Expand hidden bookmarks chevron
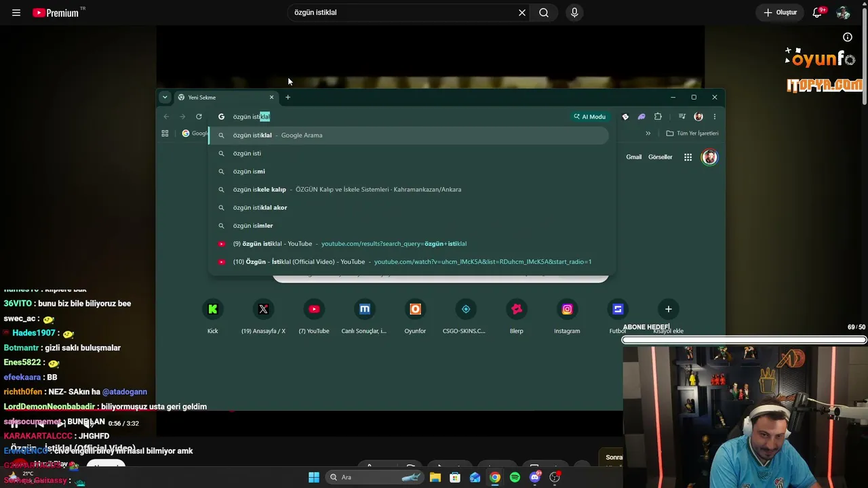Image resolution: width=868 pixels, height=488 pixels. pyautogui.click(x=648, y=134)
